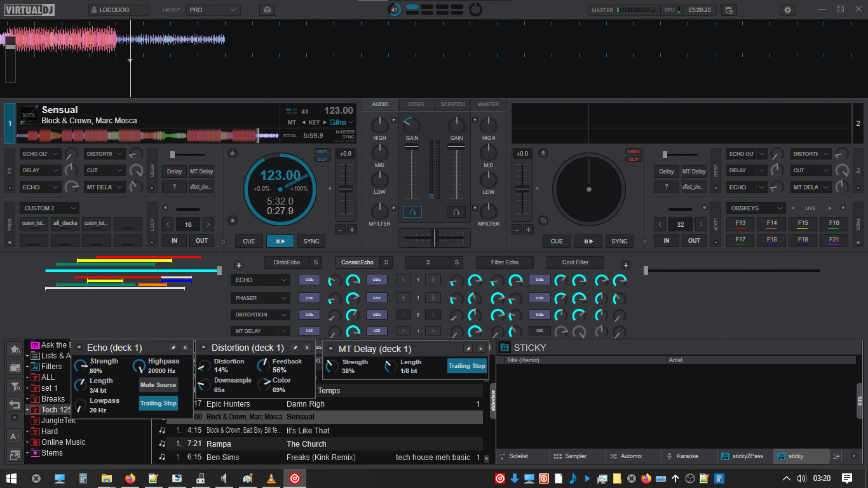This screenshot has width=868, height=488.
Task: Click the filter folder icon in browser sidebar
Action: 15,386
